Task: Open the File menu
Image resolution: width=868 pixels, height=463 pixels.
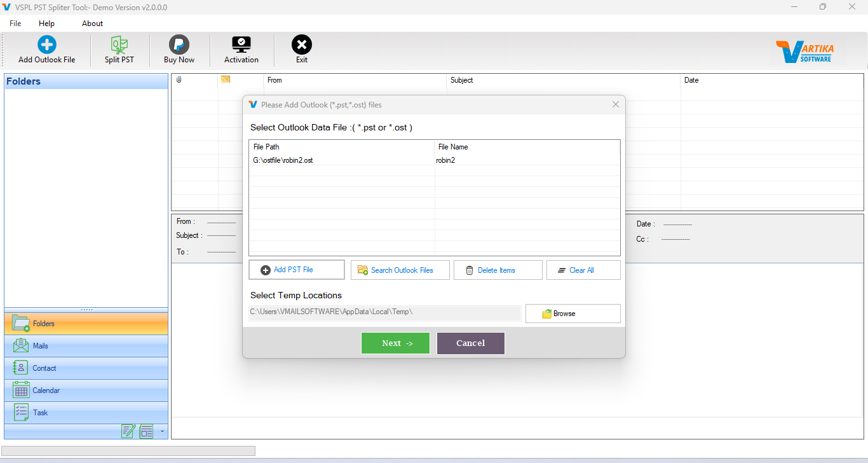Action: pyautogui.click(x=15, y=23)
